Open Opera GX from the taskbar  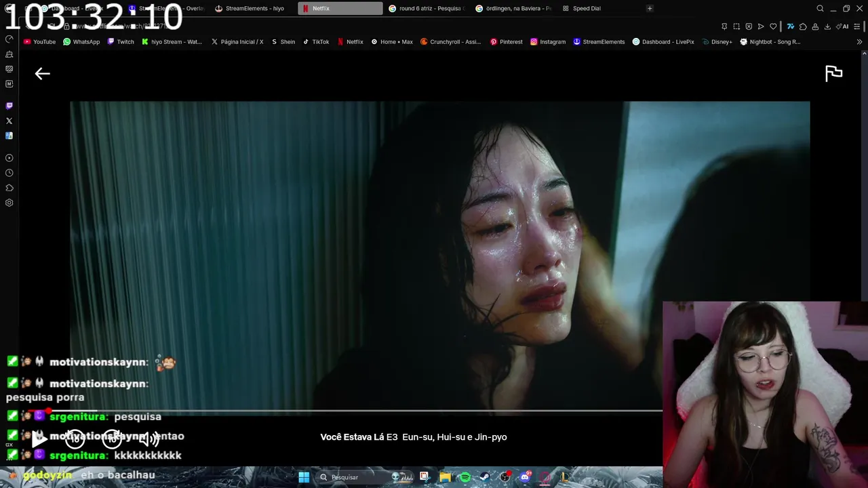pos(546,477)
